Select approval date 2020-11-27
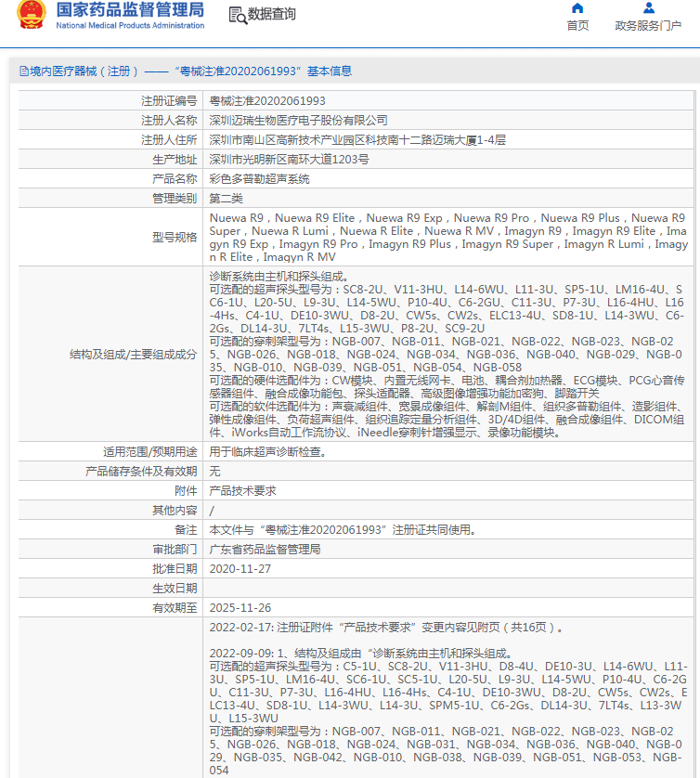This screenshot has height=778, width=700. [x=240, y=568]
